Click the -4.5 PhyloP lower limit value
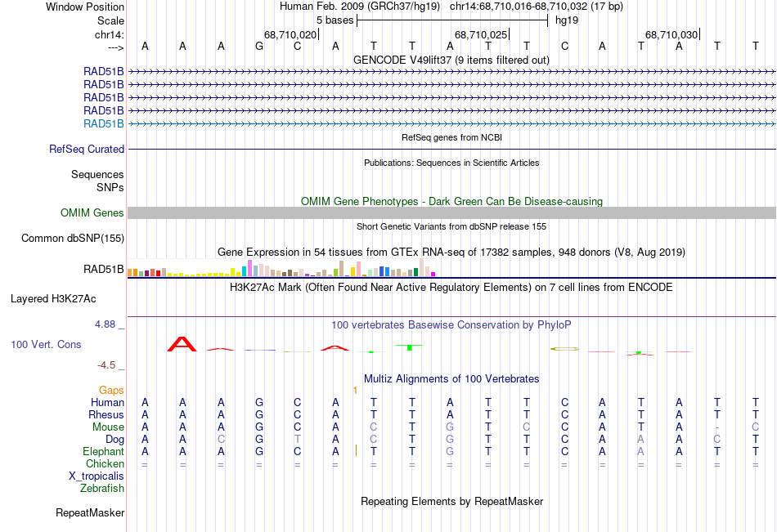 point(106,365)
